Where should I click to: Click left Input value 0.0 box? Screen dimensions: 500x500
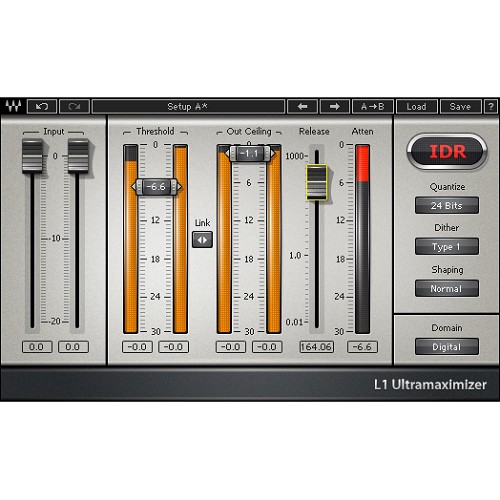(37, 347)
